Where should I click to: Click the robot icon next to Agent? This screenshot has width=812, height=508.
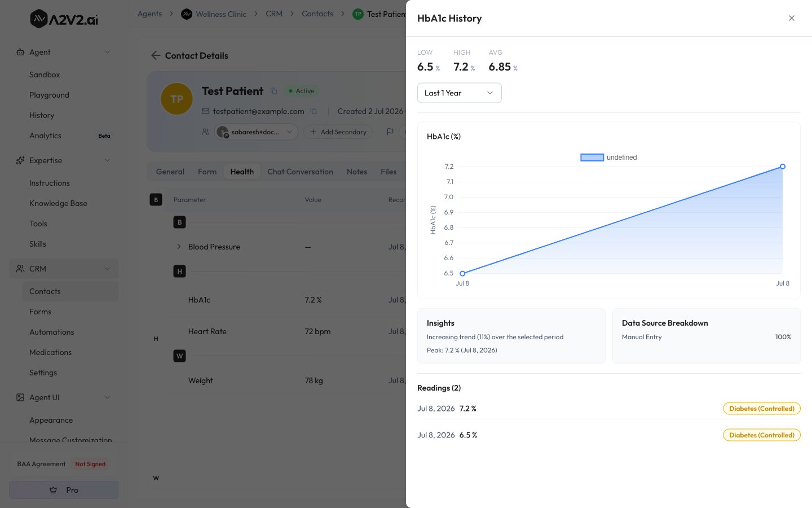pyautogui.click(x=20, y=52)
